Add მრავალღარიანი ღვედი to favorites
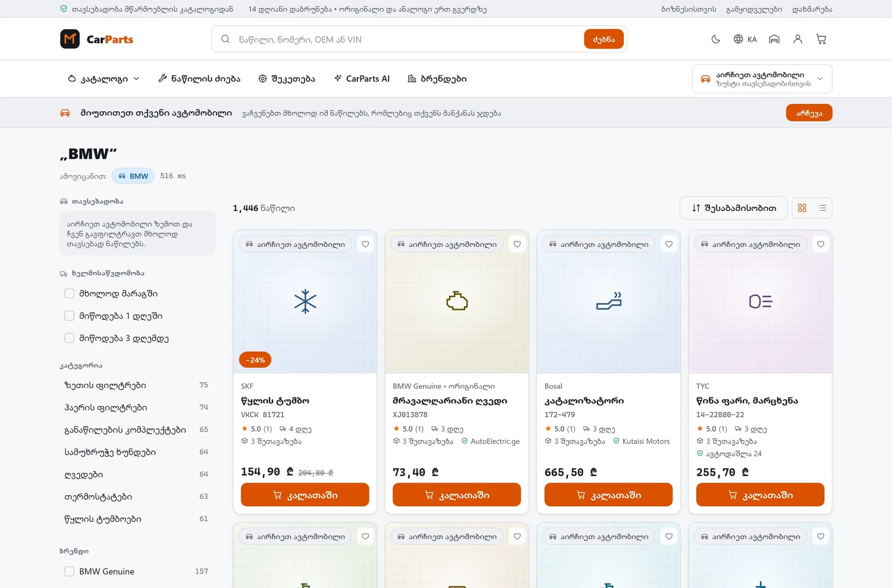The image size is (892, 588). pos(517,244)
